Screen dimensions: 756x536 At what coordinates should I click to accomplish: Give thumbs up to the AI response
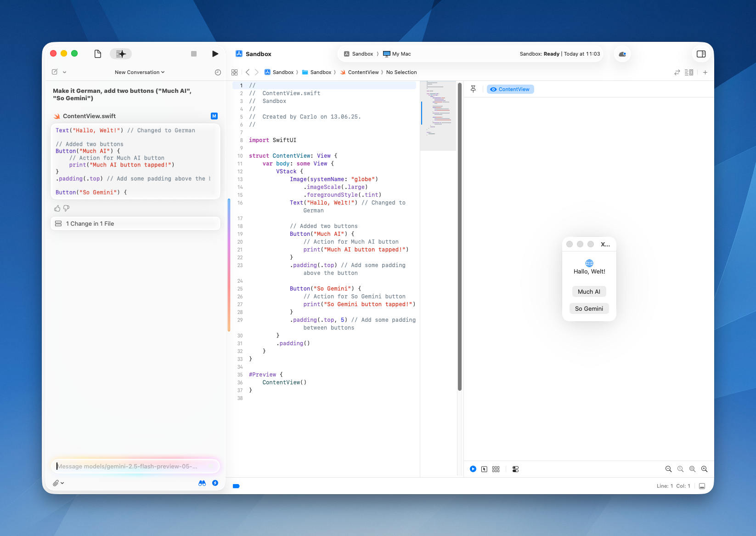pyautogui.click(x=57, y=208)
